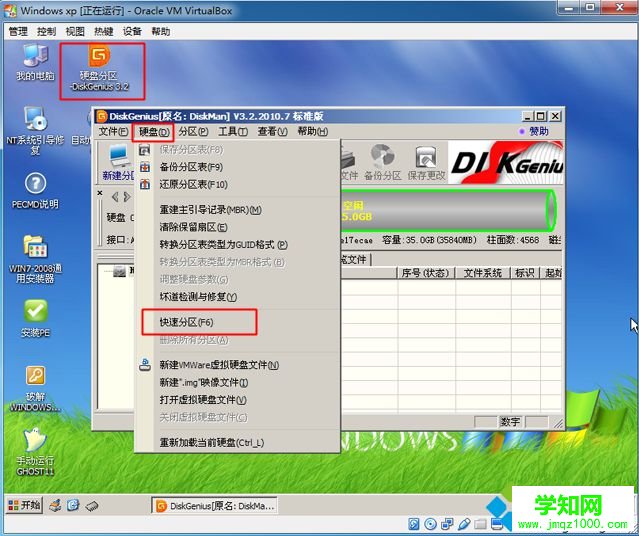
Task: Click VirtualBox USB status icon
Action: [x=464, y=524]
